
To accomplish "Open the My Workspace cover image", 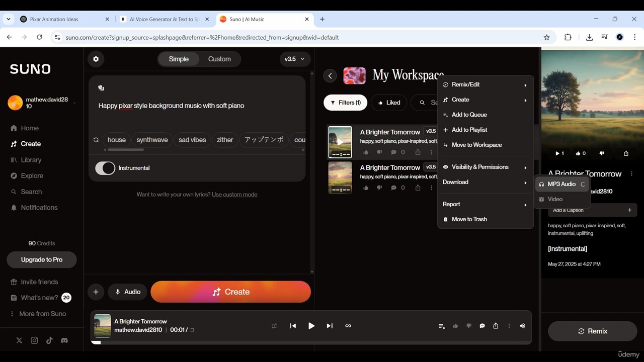I will tap(354, 75).
